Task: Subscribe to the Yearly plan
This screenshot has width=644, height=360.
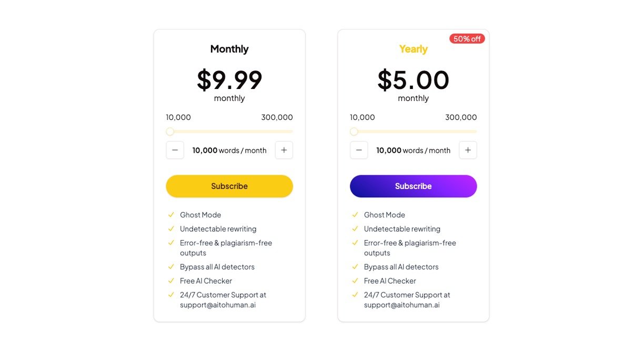Action: coord(413,186)
